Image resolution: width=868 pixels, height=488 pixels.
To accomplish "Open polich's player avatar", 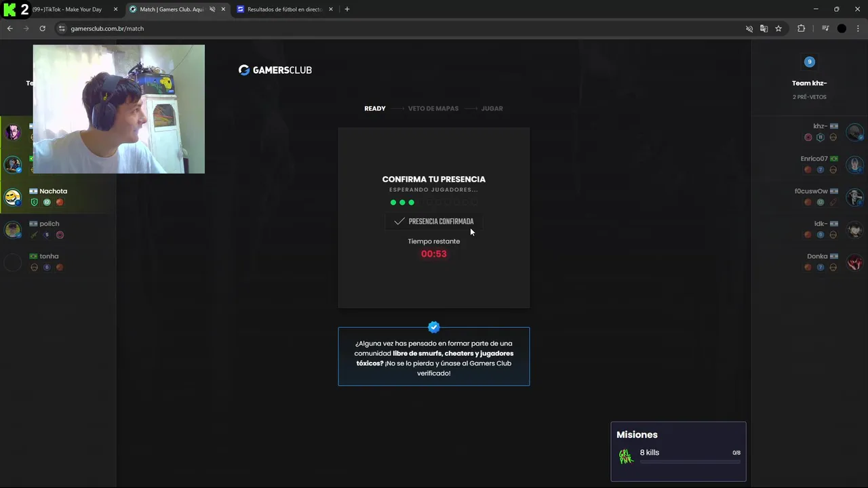I will [x=13, y=229].
